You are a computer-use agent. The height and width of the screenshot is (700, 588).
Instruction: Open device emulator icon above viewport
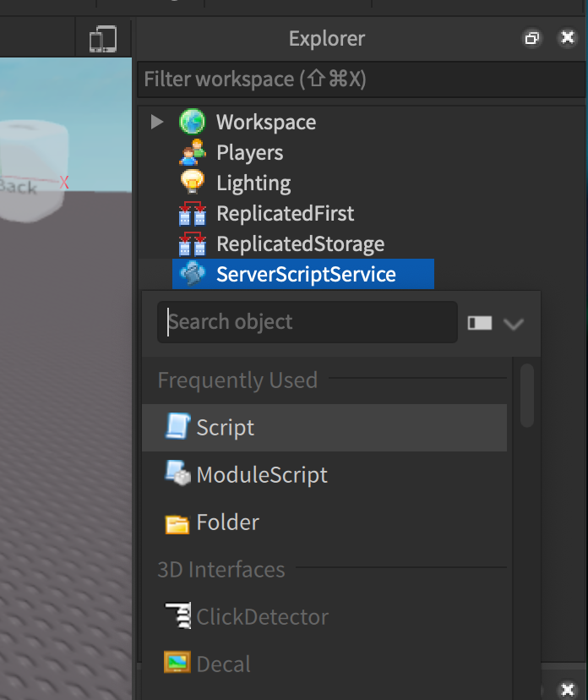[x=103, y=39]
